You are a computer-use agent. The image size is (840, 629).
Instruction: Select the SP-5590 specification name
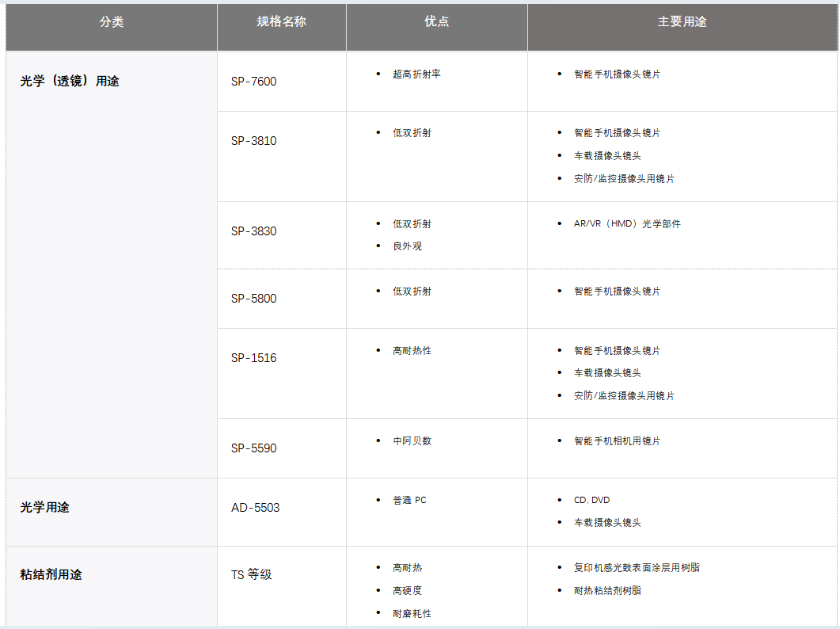(254, 448)
